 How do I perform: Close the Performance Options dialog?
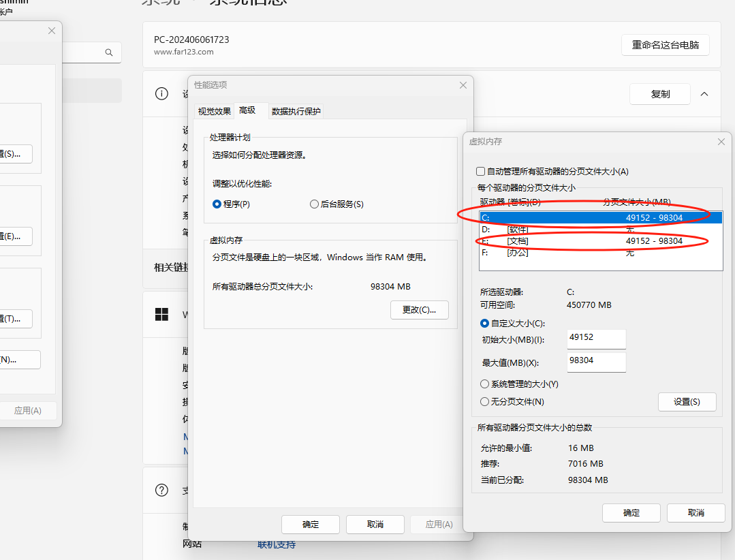click(x=463, y=85)
